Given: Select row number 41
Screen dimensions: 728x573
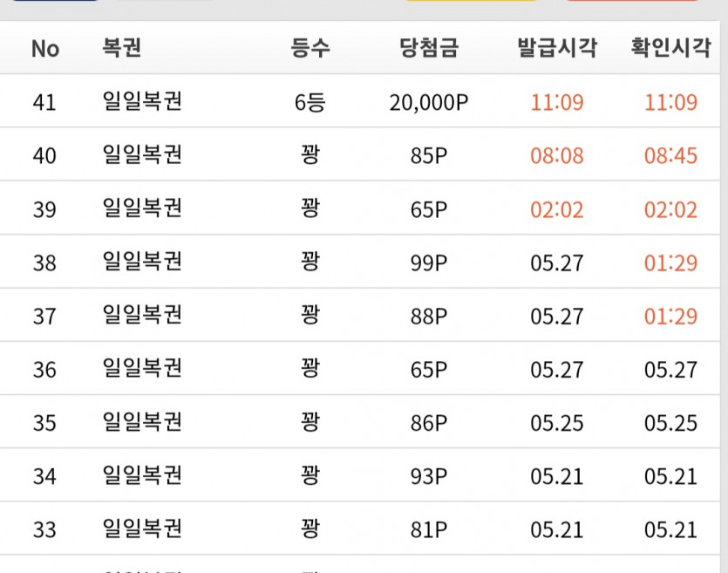Looking at the screenshot, I should pos(44,102).
